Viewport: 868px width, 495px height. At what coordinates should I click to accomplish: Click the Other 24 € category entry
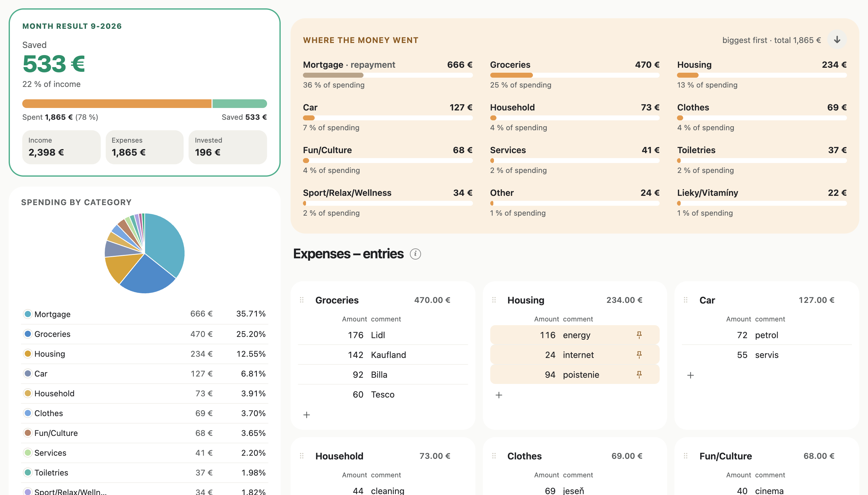(575, 203)
